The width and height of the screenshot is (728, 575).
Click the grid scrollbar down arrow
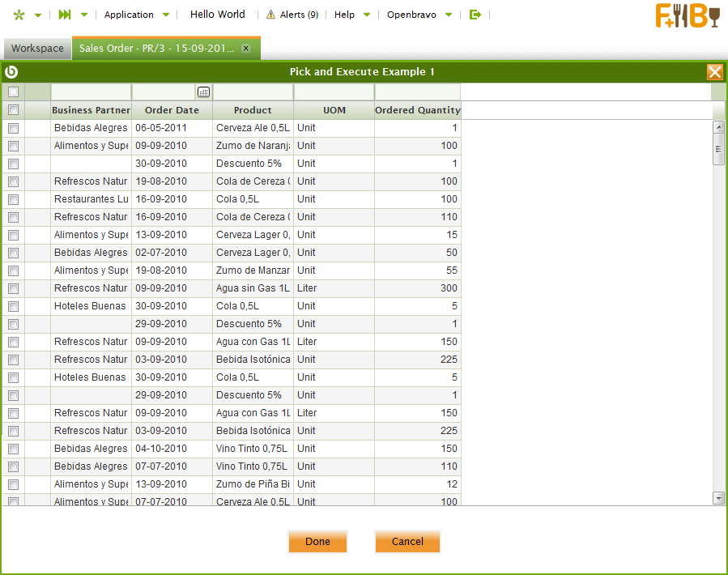pyautogui.click(x=718, y=498)
